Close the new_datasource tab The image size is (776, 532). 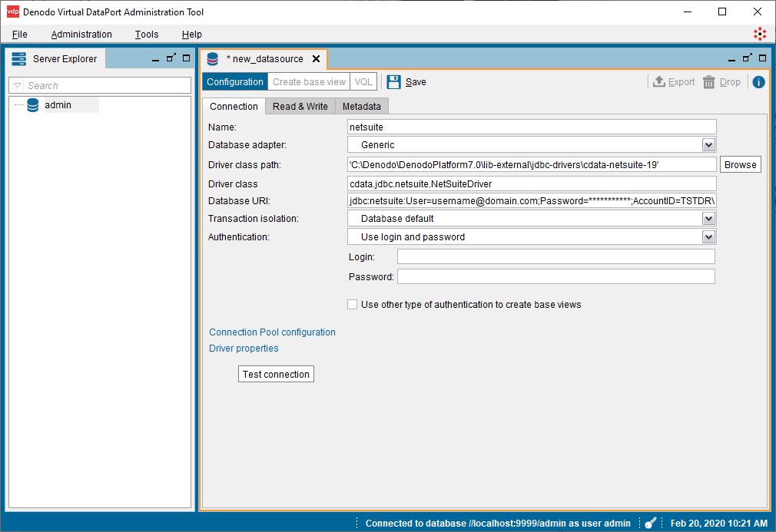tap(317, 59)
